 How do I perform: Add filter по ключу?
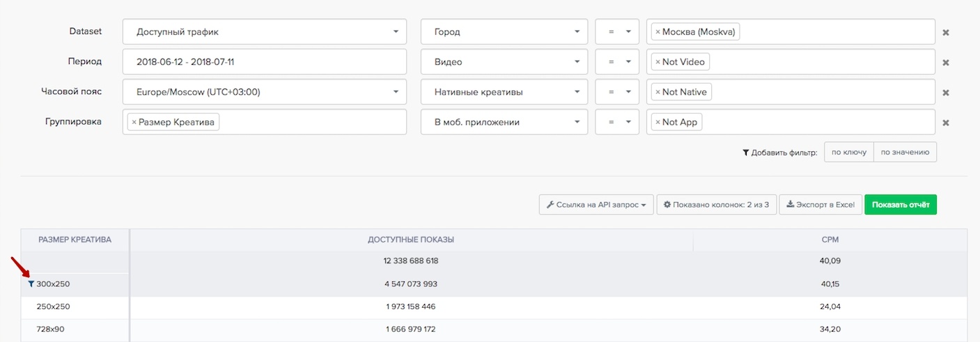[848, 152]
